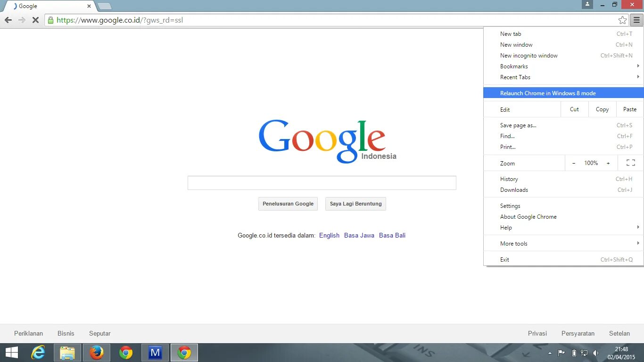The width and height of the screenshot is (644, 362).
Task: Decrease zoom with the minus button
Action: pos(574,163)
